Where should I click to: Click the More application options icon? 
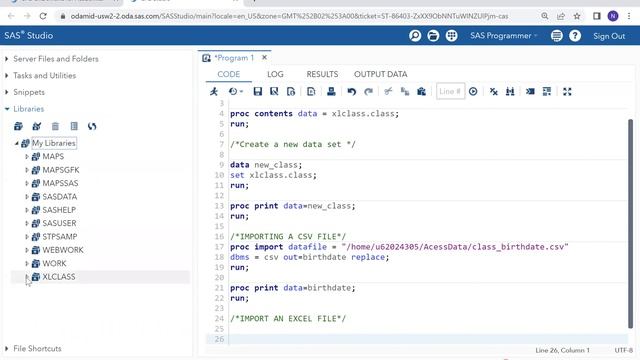557,36
